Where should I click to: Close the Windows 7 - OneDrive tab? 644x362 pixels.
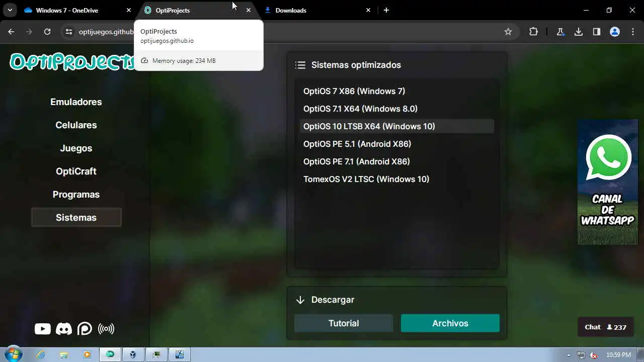point(129,10)
